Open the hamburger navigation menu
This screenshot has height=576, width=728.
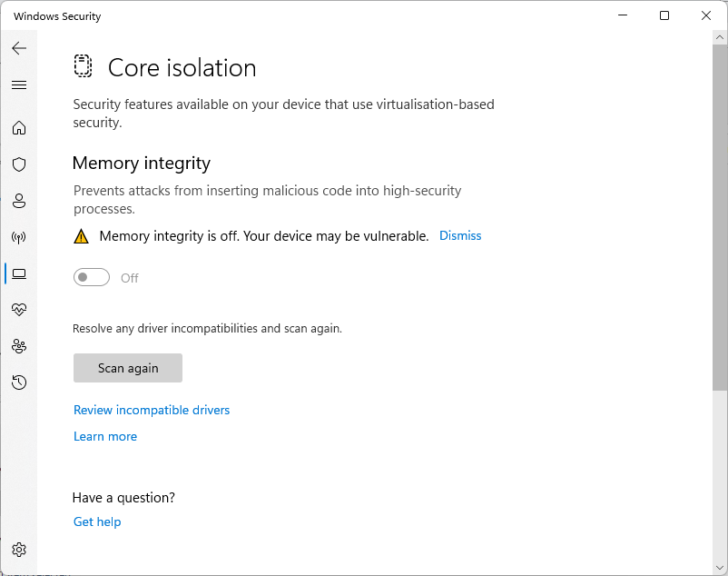coord(19,85)
